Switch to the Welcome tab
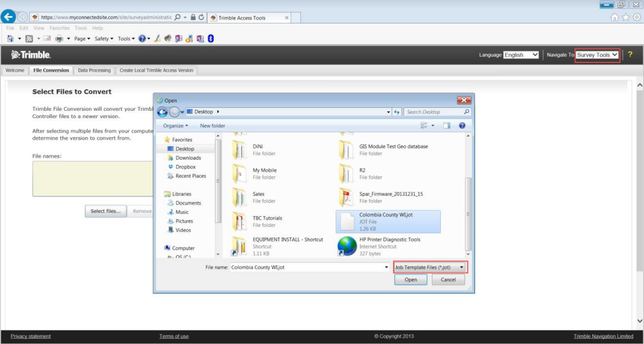644x344 pixels. click(15, 70)
